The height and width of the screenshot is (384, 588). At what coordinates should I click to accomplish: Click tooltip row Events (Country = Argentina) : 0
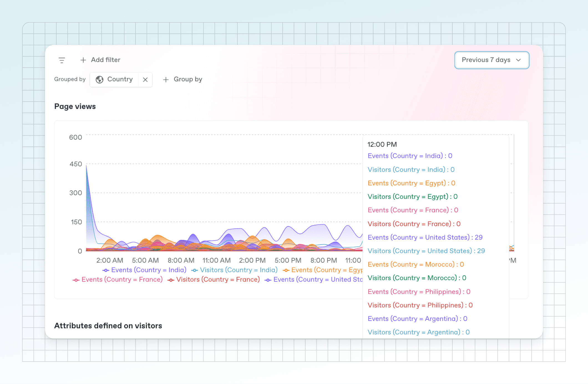click(x=417, y=319)
